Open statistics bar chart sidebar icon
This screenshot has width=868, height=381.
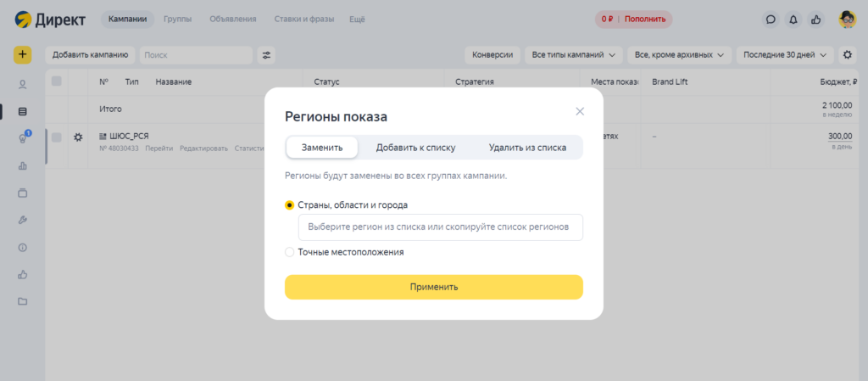click(x=23, y=165)
